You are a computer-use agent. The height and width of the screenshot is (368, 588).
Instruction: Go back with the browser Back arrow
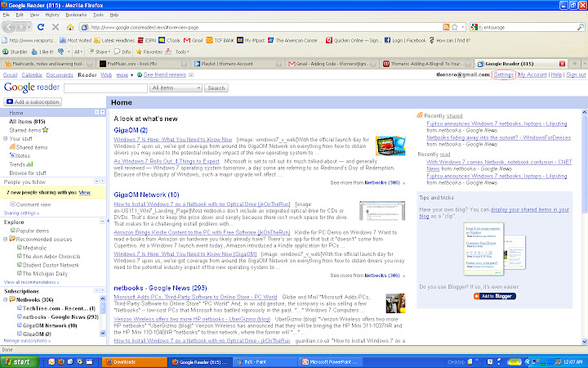pos(9,27)
